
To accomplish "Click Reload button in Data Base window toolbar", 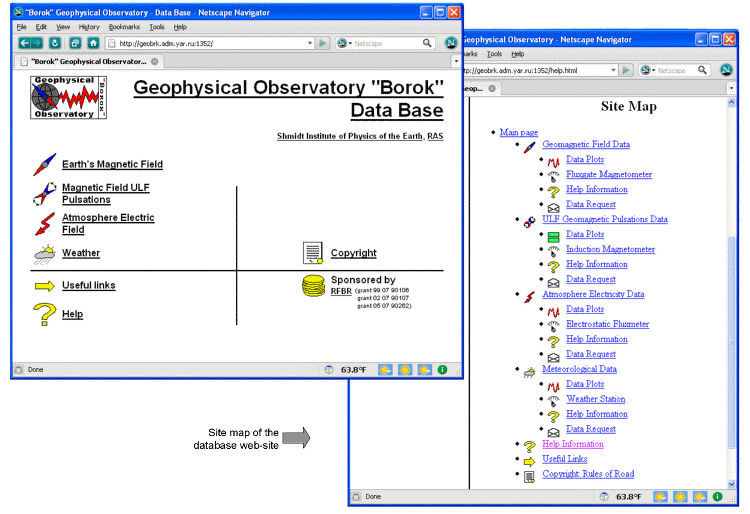I will [x=55, y=43].
